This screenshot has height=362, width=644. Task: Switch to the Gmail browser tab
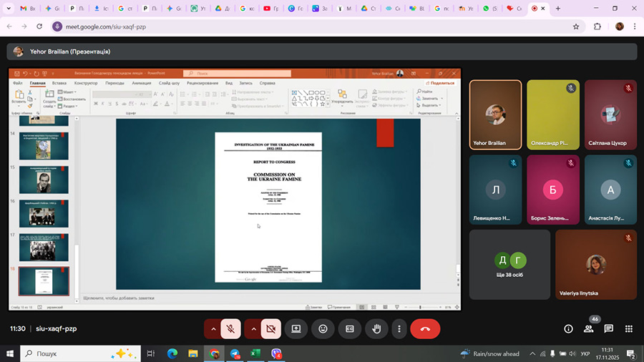click(x=27, y=9)
